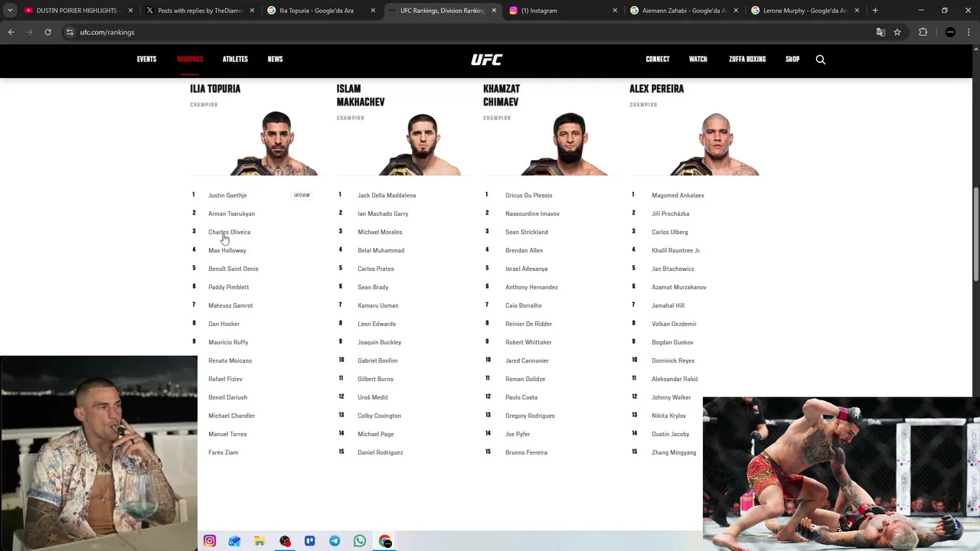The image size is (980, 551).
Task: Reload the page with the refresh icon
Action: point(47,32)
